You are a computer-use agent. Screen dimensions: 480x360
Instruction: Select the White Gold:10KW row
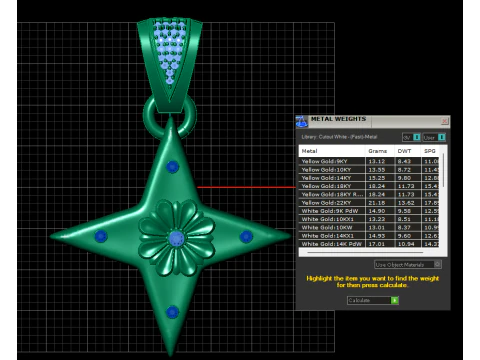pyautogui.click(x=369, y=228)
